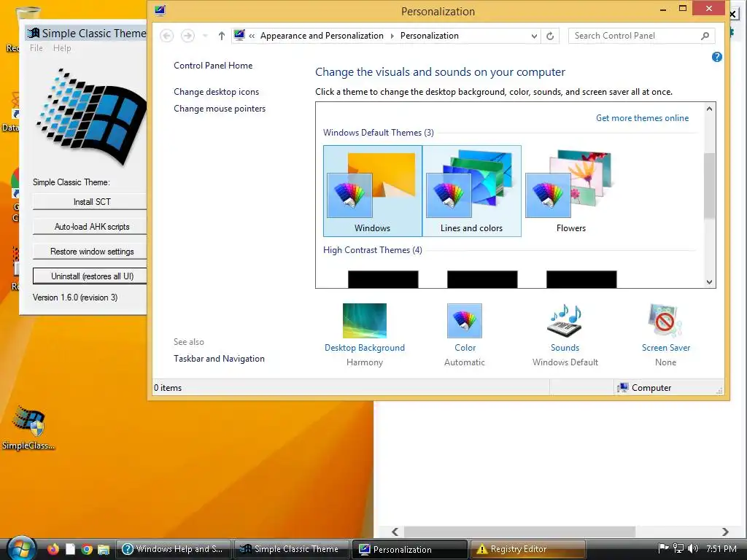This screenshot has width=747, height=560.
Task: Expand arrow after Appearance and Personalization
Action: 392,36
